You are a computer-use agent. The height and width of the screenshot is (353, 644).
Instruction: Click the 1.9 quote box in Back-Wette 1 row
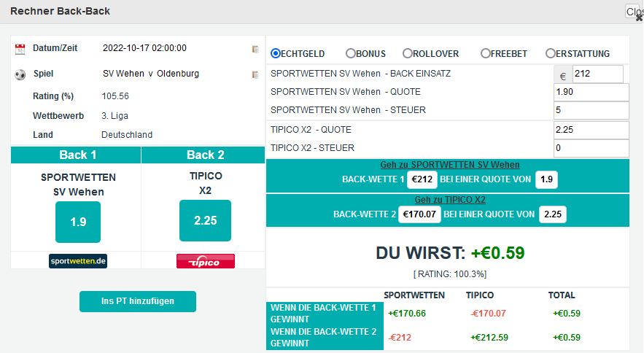[x=546, y=179]
